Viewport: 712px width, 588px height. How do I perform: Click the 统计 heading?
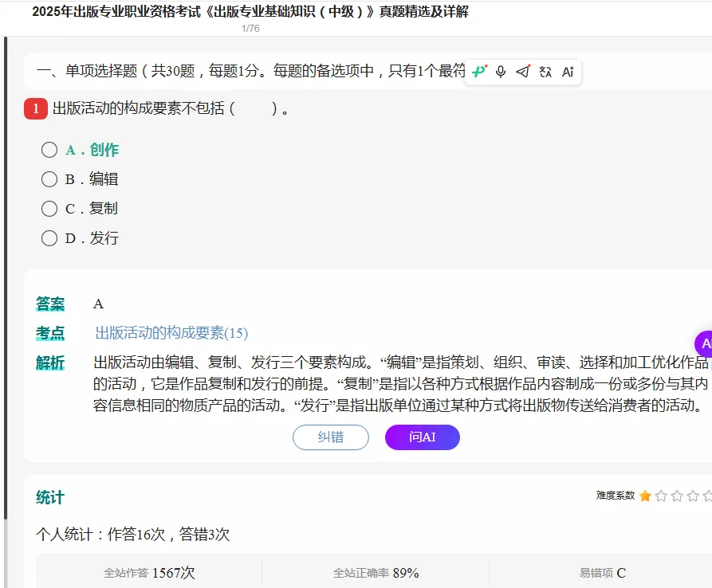pyautogui.click(x=50, y=497)
